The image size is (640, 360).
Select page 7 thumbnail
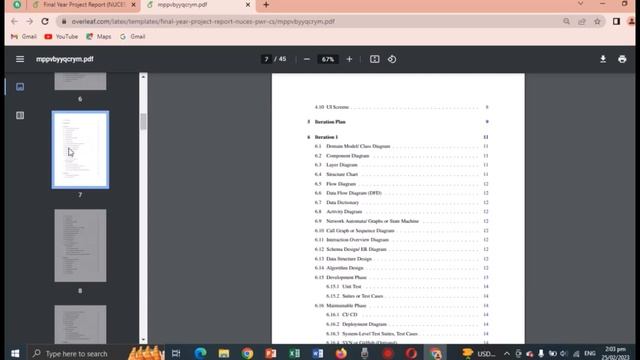click(80, 150)
